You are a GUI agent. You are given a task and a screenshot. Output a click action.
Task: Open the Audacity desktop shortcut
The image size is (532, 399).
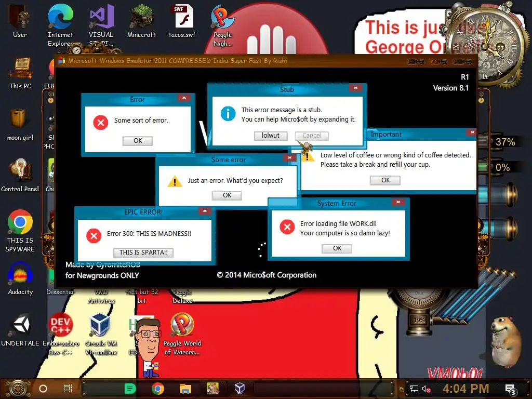coord(20,278)
